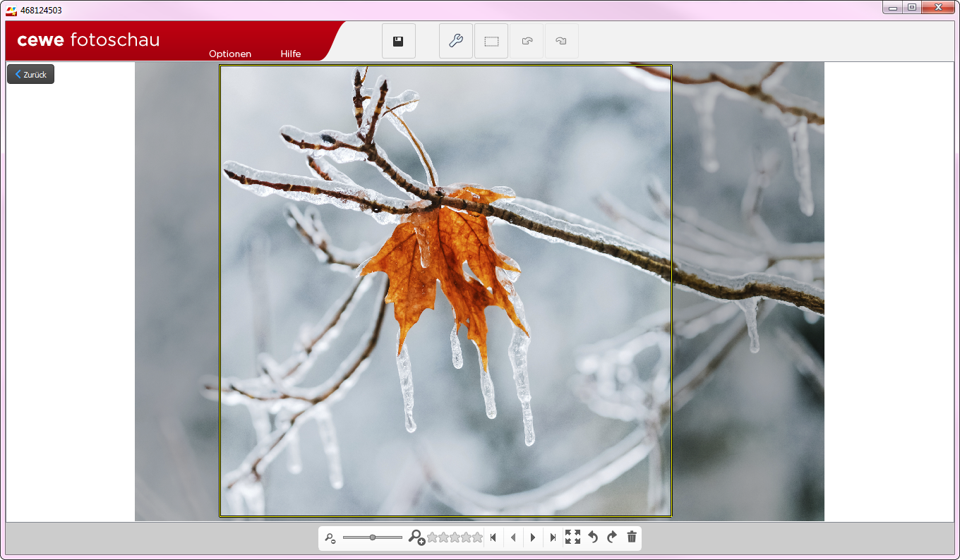Viewport: 960px width, 560px height.
Task: Jump to the last photo
Action: click(x=553, y=537)
